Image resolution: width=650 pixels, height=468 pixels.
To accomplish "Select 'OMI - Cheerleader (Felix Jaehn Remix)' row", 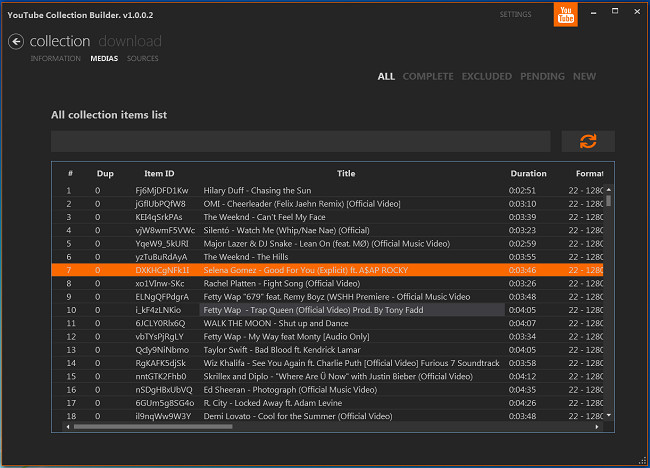I will point(327,204).
